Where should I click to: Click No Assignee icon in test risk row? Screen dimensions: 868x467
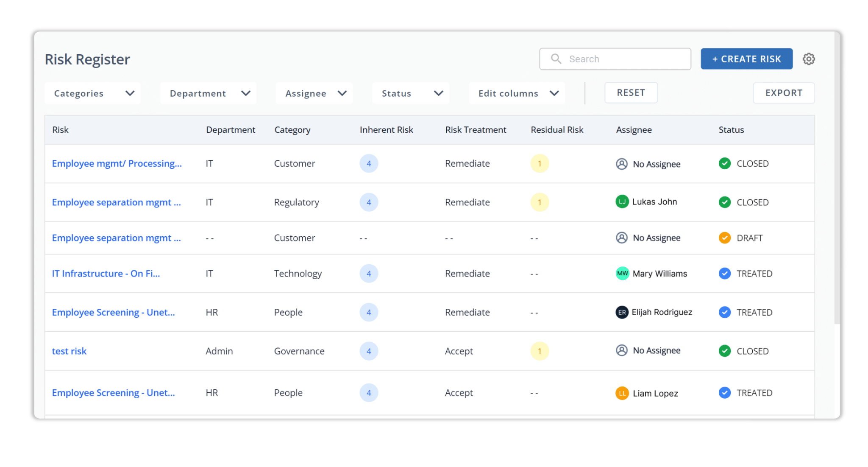[x=622, y=350]
